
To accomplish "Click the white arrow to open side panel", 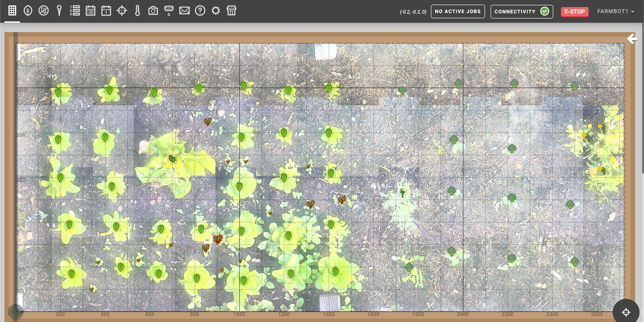I will [x=632, y=39].
